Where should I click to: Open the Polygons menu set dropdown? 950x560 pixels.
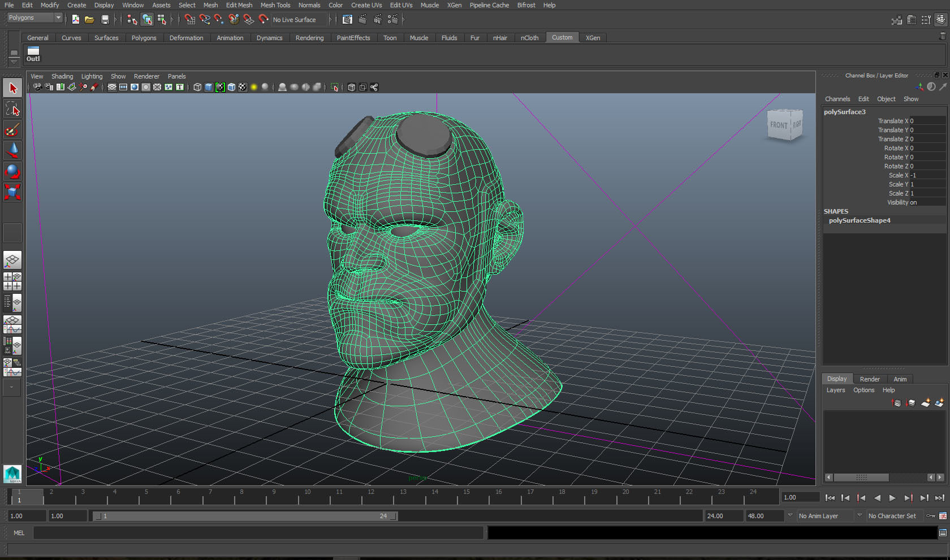point(34,18)
